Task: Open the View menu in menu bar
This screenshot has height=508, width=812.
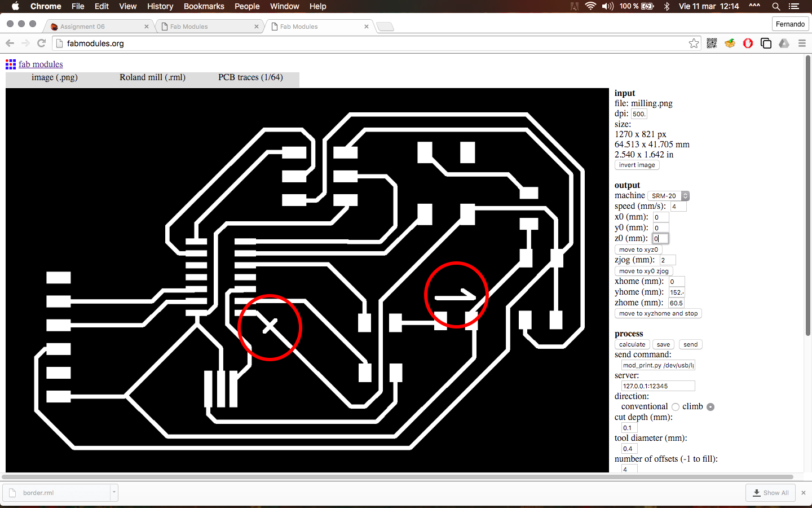Action: 128,6
